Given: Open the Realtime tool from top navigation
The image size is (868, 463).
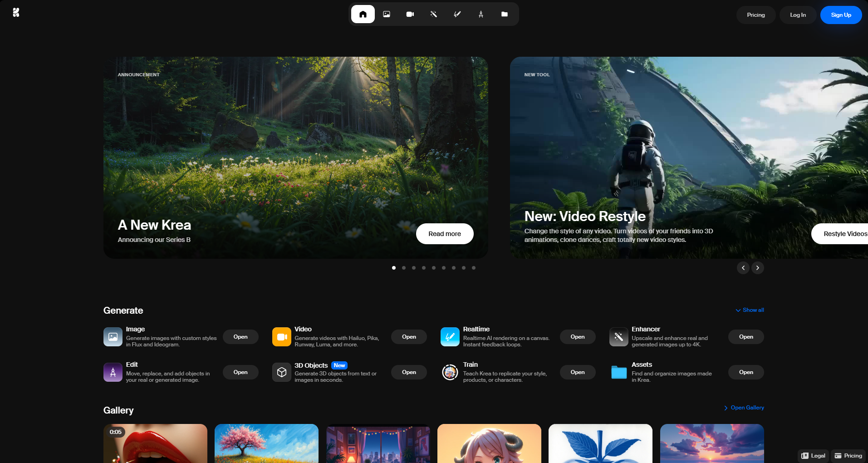Looking at the screenshot, I should [x=457, y=14].
